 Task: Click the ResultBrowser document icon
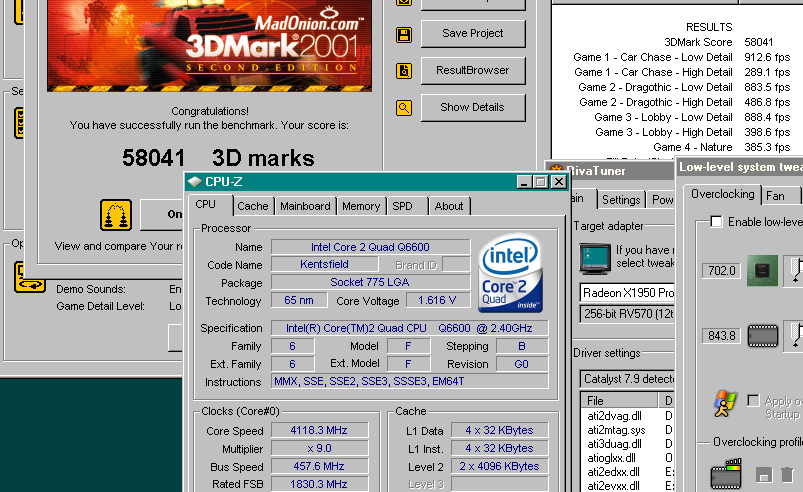coord(404,71)
